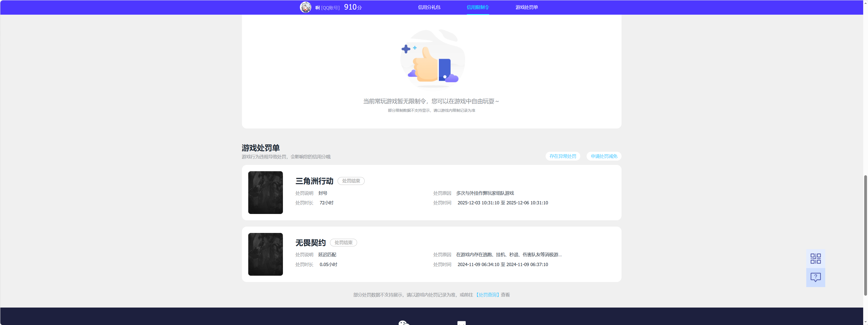Select 信用限制令 tab
The width and height of the screenshot is (868, 325).
[x=478, y=7]
